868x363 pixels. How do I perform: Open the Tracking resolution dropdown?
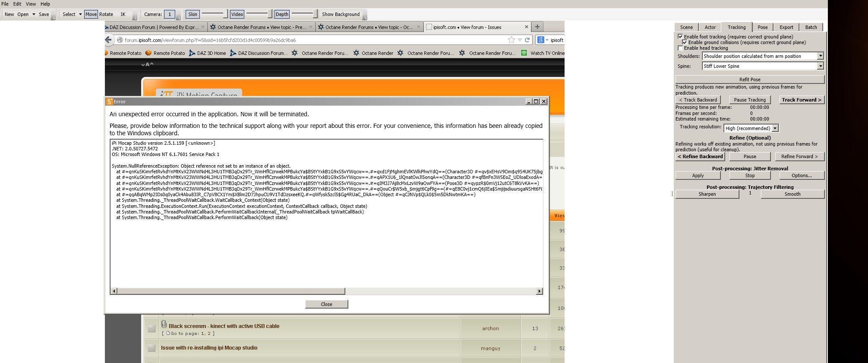tap(751, 128)
